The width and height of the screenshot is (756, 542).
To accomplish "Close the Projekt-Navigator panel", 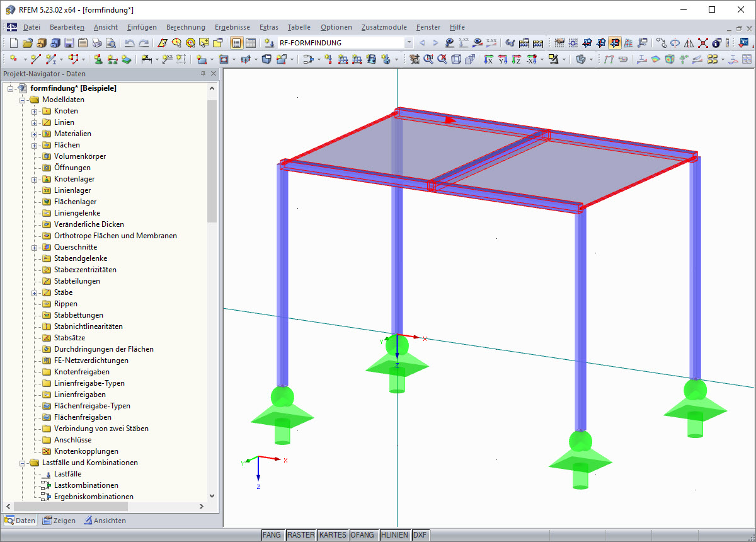I will click(x=214, y=74).
